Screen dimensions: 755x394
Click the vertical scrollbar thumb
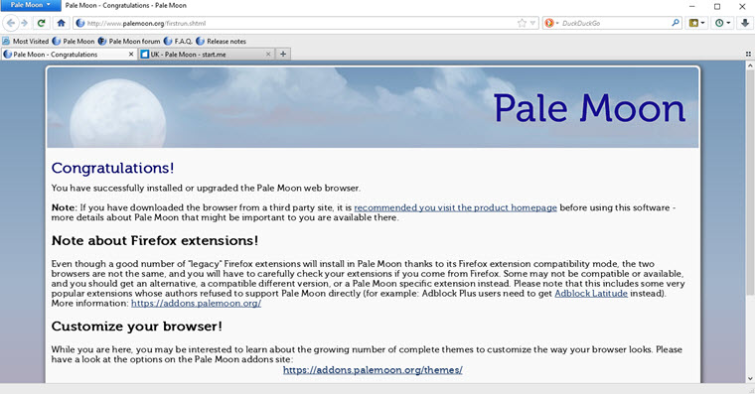(750, 183)
